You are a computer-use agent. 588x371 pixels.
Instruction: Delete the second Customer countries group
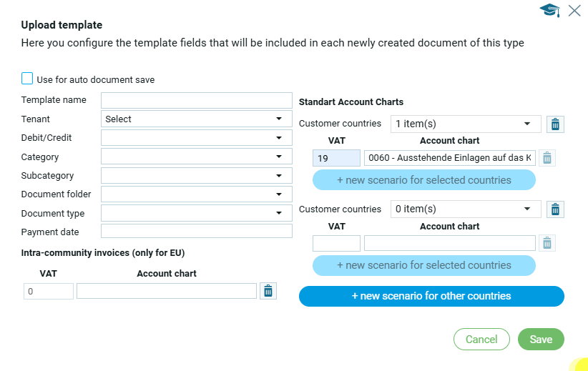pyautogui.click(x=555, y=209)
